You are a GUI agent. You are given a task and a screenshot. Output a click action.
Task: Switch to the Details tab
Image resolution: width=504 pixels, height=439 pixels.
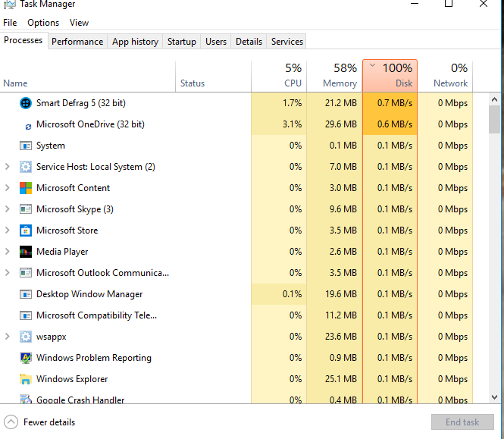[x=249, y=42]
